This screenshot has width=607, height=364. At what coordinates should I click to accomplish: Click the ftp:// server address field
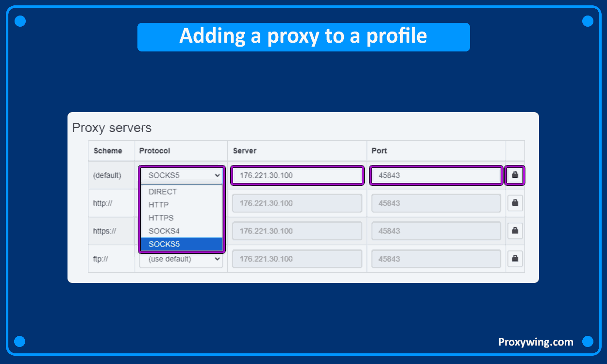coord(297,259)
